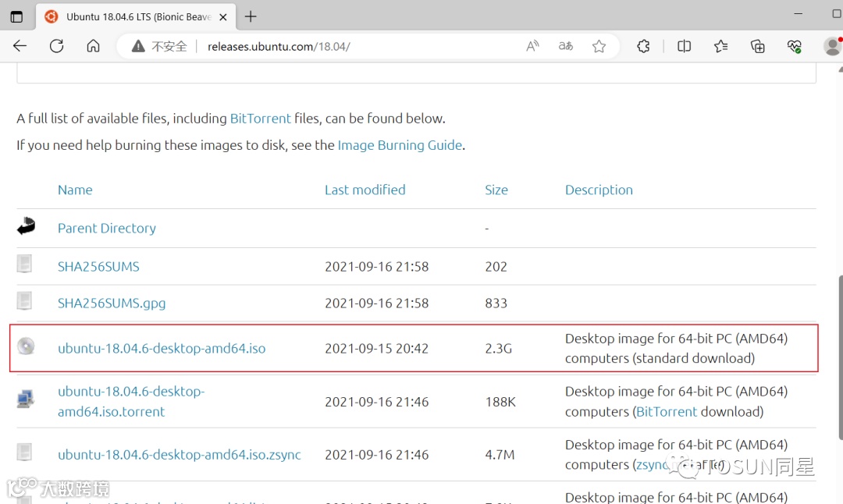Click the 188K size value
The image size is (843, 504).
500,401
